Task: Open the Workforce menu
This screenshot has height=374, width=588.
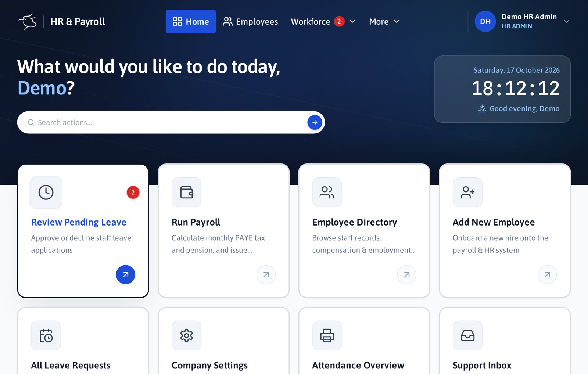Action: click(x=323, y=21)
